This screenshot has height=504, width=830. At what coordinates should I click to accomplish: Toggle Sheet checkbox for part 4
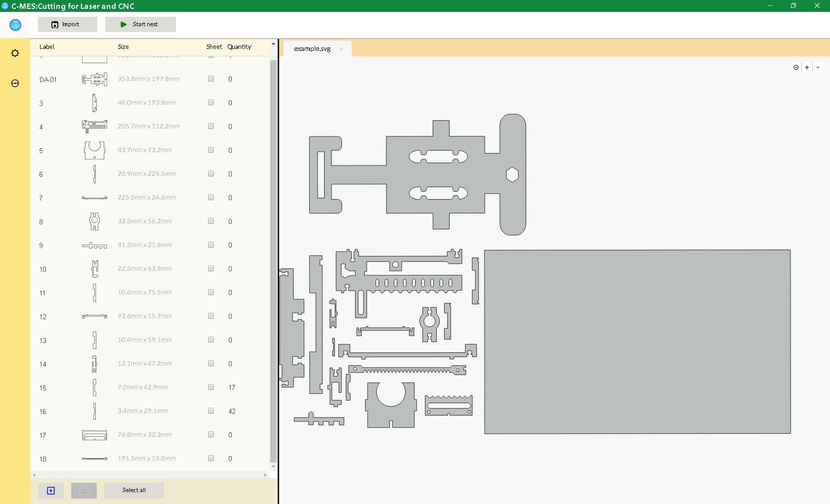[211, 126]
